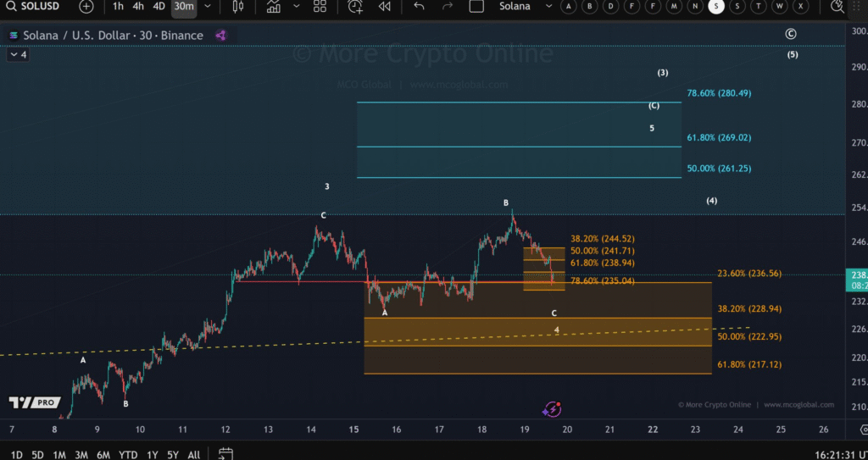This screenshot has width=868, height=460.
Task: Switch to the X chart layout circle
Action: [800, 6]
